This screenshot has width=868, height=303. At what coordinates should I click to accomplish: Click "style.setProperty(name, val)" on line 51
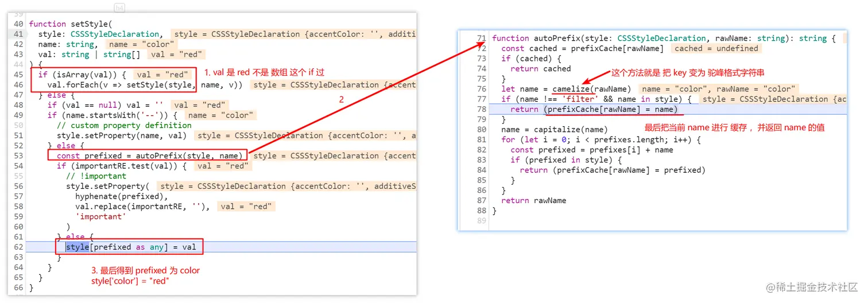[121, 135]
